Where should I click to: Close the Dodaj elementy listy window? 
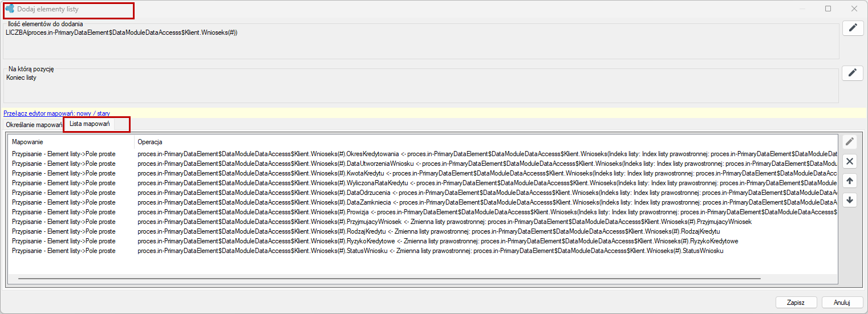854,9
